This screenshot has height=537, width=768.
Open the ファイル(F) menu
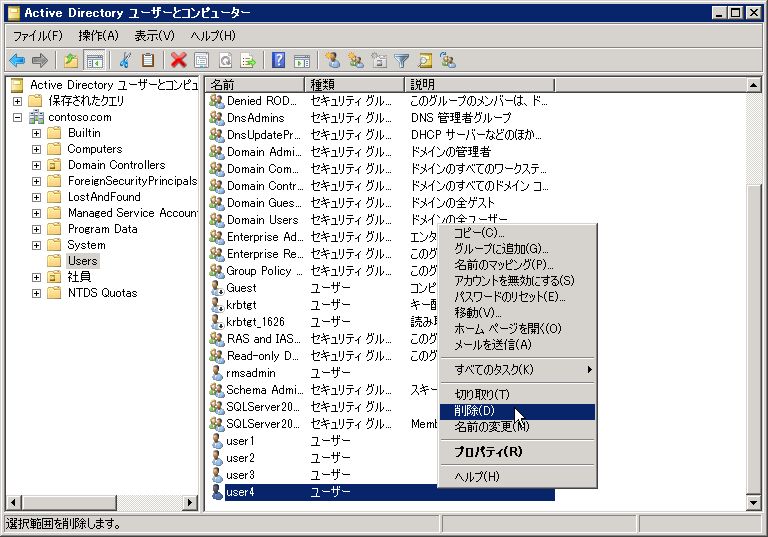pyautogui.click(x=38, y=36)
